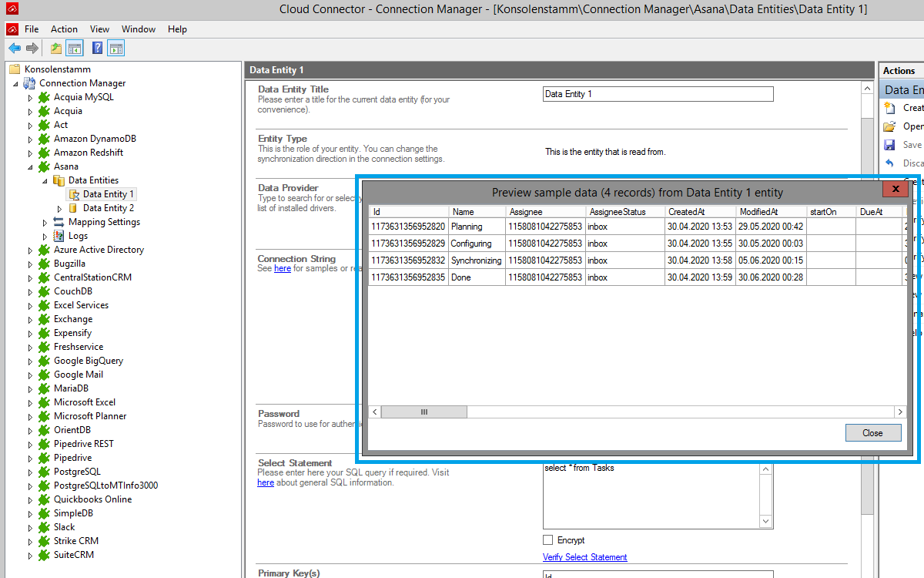This screenshot has height=578, width=924.
Task: Toggle the Show/Hide Action Pane toolbar icon
Action: pos(116,49)
